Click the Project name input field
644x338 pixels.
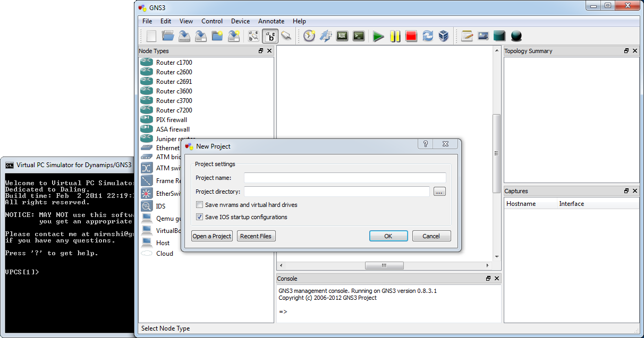click(345, 178)
